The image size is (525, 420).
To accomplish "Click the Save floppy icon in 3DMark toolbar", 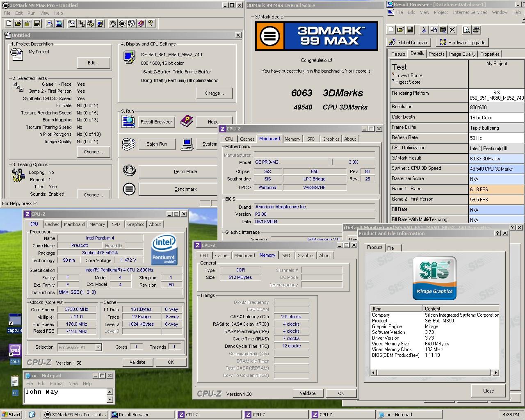I will (37, 23).
